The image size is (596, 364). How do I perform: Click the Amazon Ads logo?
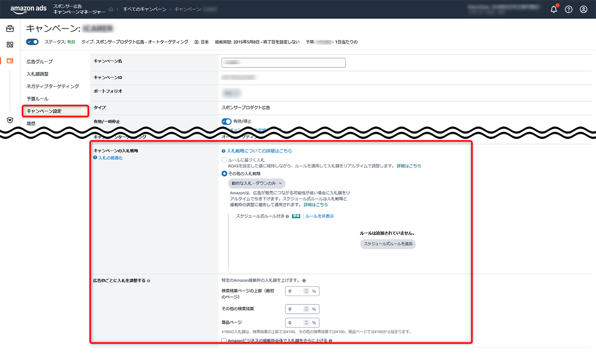pos(28,9)
